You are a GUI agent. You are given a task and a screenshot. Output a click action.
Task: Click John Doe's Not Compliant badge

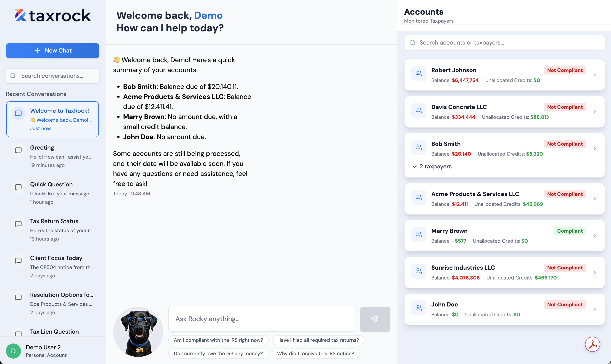click(565, 305)
